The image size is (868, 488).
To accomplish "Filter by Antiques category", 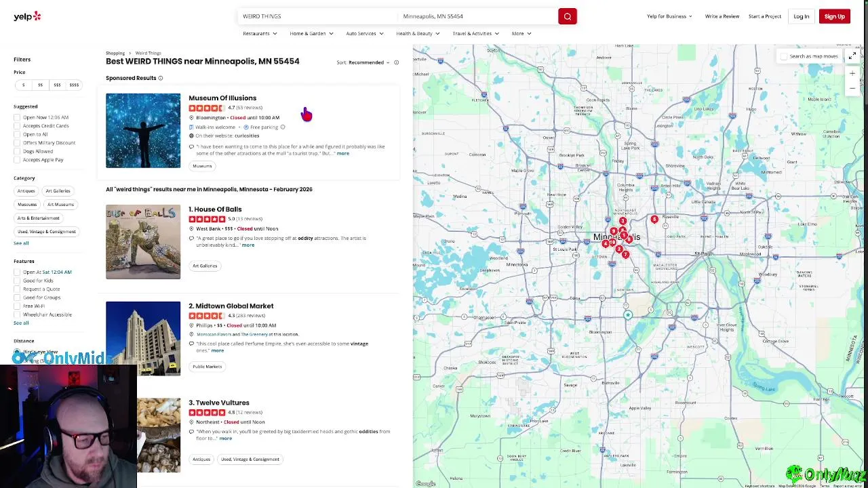I will pos(26,191).
